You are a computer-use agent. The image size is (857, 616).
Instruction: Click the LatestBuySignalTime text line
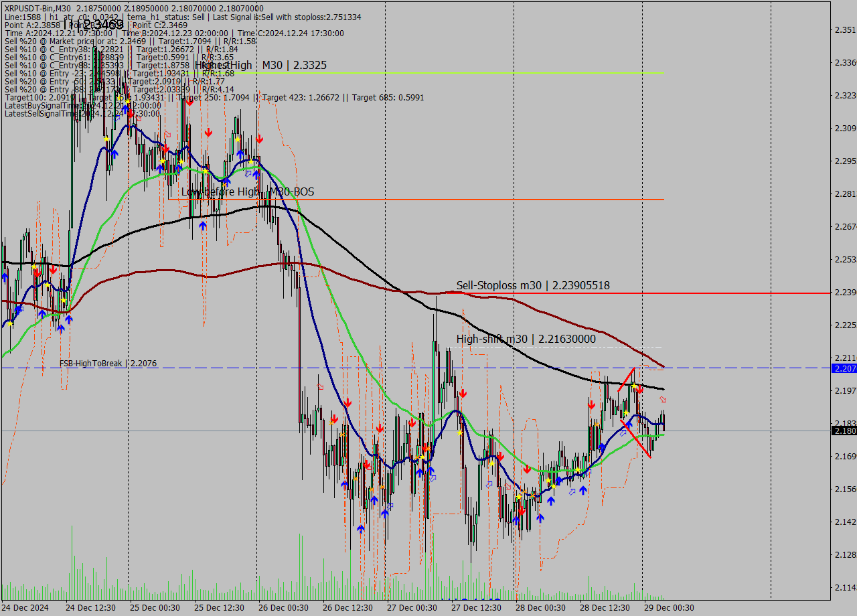click(x=82, y=105)
